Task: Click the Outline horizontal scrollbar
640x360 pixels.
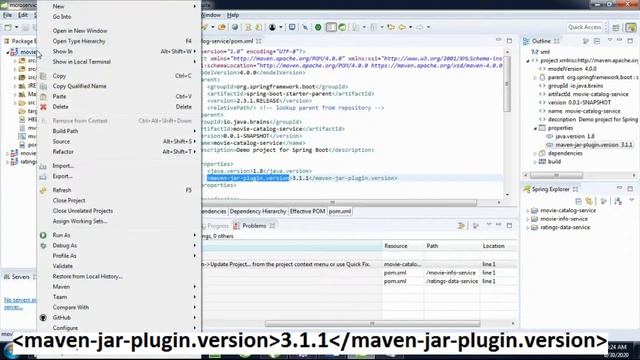Action: [556, 175]
